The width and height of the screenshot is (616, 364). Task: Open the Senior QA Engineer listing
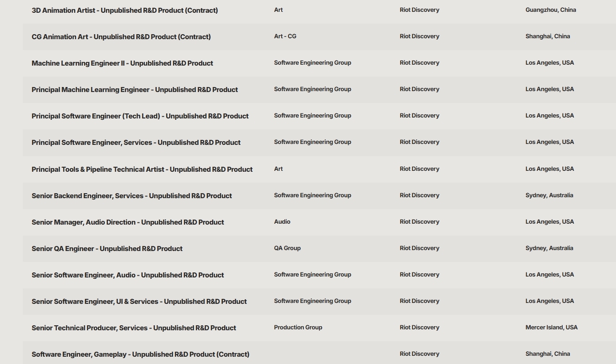coord(107,249)
